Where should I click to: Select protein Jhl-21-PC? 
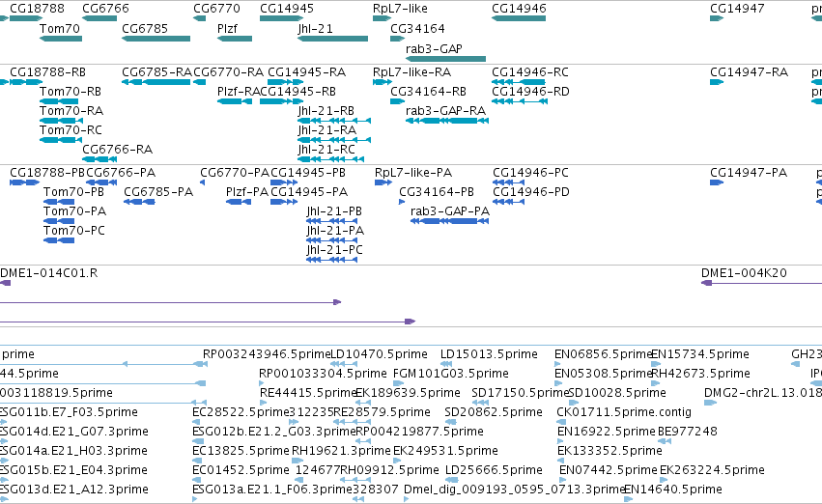(x=332, y=260)
